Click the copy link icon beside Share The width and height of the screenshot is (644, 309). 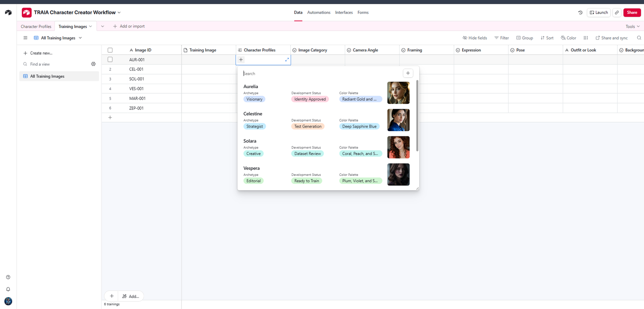(617, 12)
